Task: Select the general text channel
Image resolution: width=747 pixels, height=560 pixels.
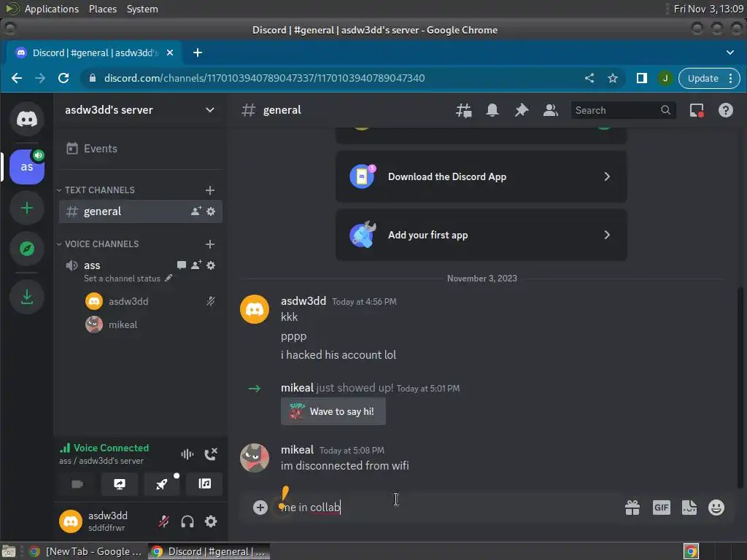Action: [141, 211]
